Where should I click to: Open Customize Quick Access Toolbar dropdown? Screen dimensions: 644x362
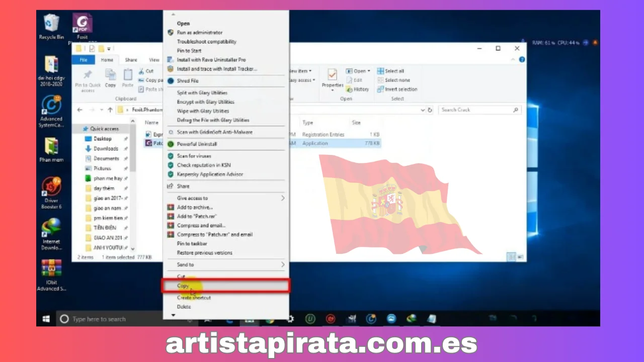109,49
